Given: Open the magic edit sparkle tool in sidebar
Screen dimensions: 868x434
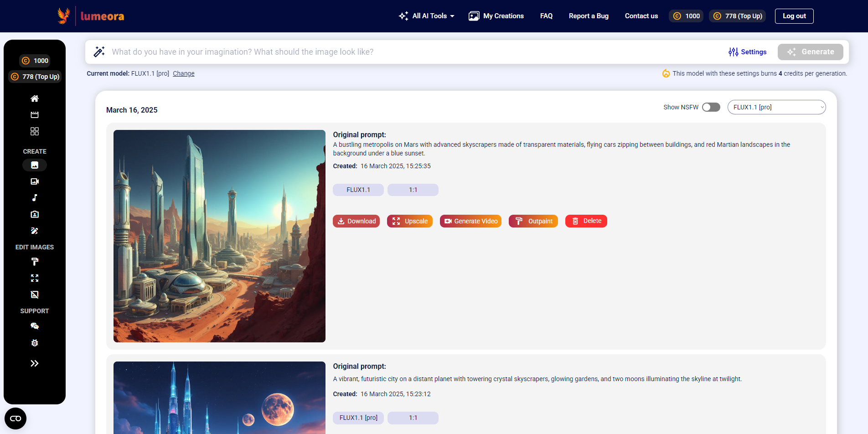Looking at the screenshot, I should pyautogui.click(x=35, y=231).
